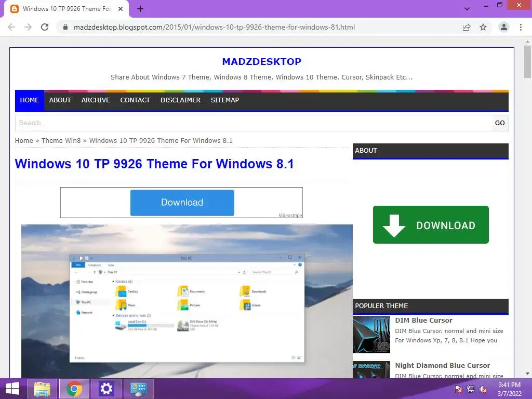
Task: Open the Control Panel taskbar icon
Action: point(138,389)
